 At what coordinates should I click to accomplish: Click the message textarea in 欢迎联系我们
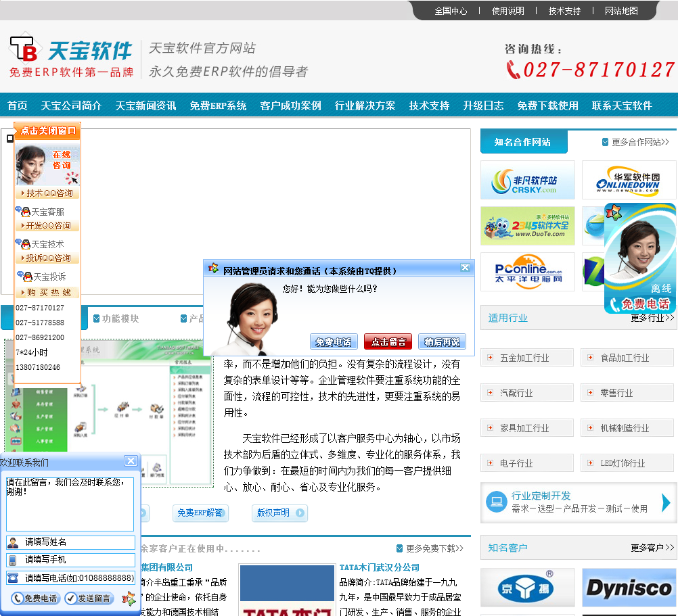70,504
